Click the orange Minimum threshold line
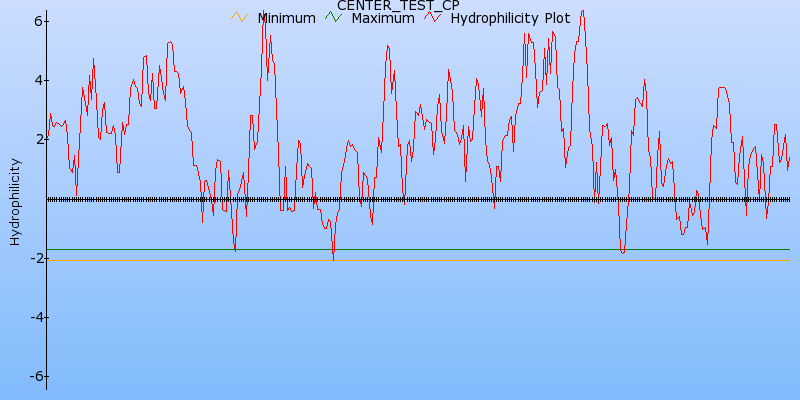 (x=500, y=260)
